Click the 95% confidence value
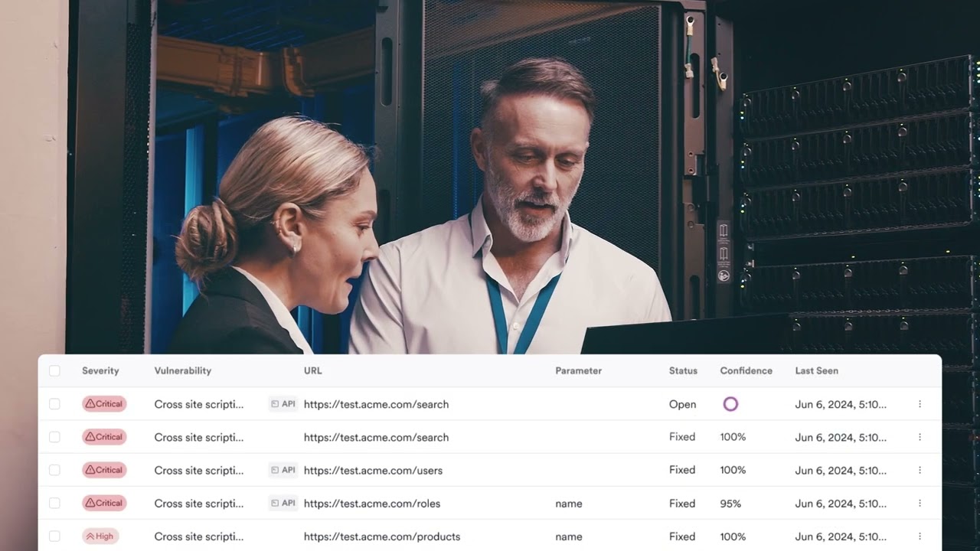The height and width of the screenshot is (551, 980). pyautogui.click(x=730, y=504)
